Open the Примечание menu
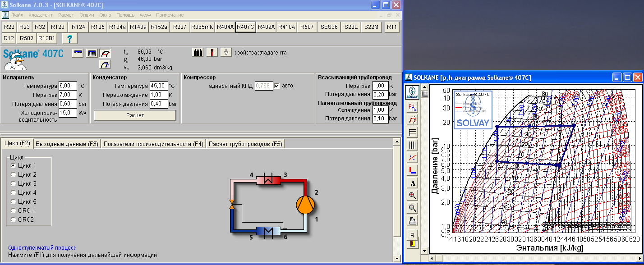 [170, 15]
